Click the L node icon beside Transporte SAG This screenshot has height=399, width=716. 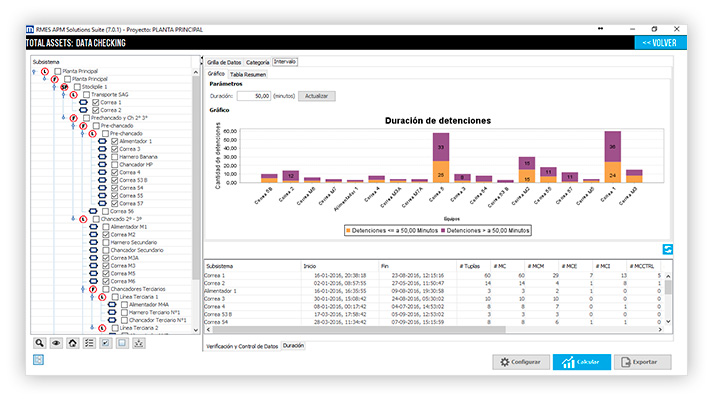pyautogui.click(x=74, y=94)
